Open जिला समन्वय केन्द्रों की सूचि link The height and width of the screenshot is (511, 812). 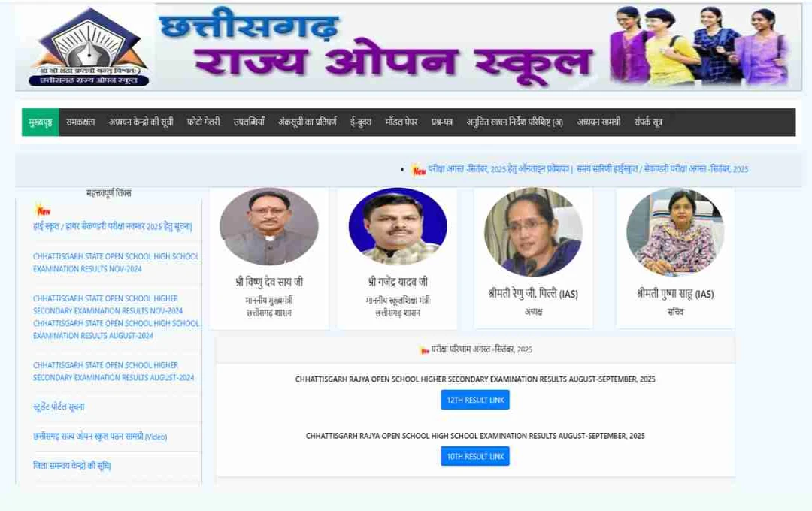pyautogui.click(x=72, y=465)
